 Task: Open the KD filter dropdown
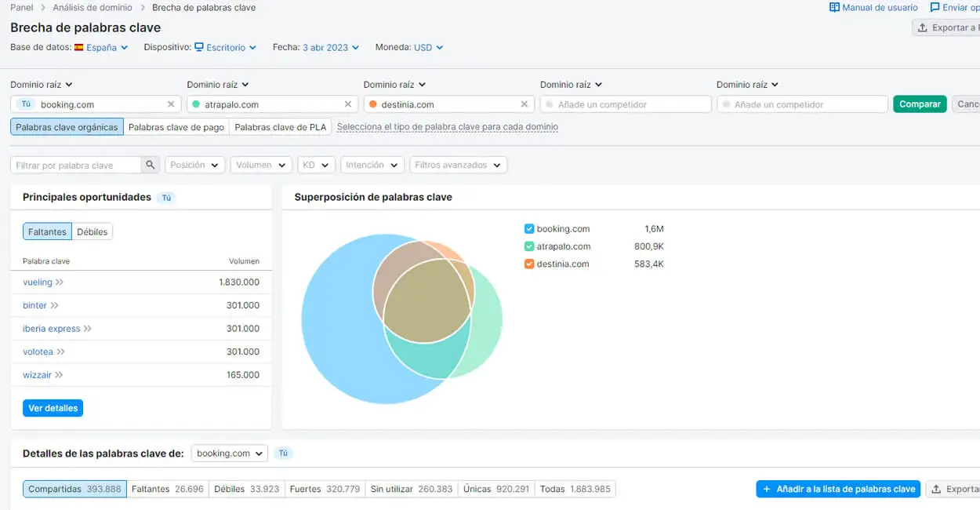point(316,165)
